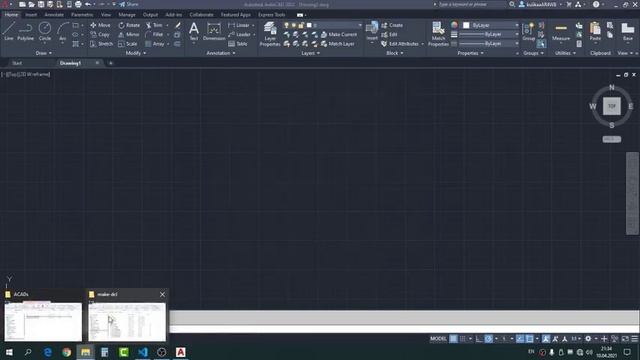Viewport: 640px width, 360px height.
Task: Toggle polar tracking in status bar
Action: click(x=489, y=339)
